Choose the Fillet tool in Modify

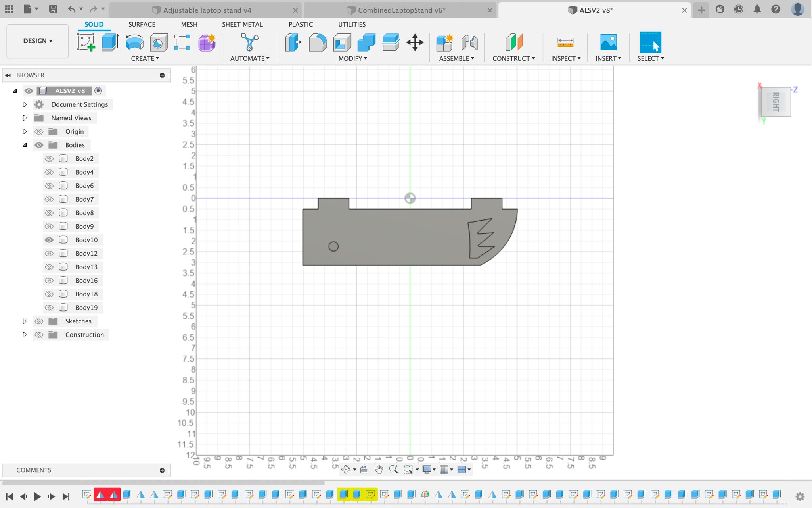click(x=318, y=42)
